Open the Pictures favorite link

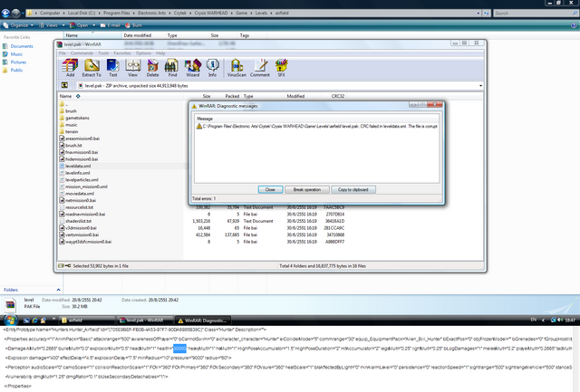(18, 62)
